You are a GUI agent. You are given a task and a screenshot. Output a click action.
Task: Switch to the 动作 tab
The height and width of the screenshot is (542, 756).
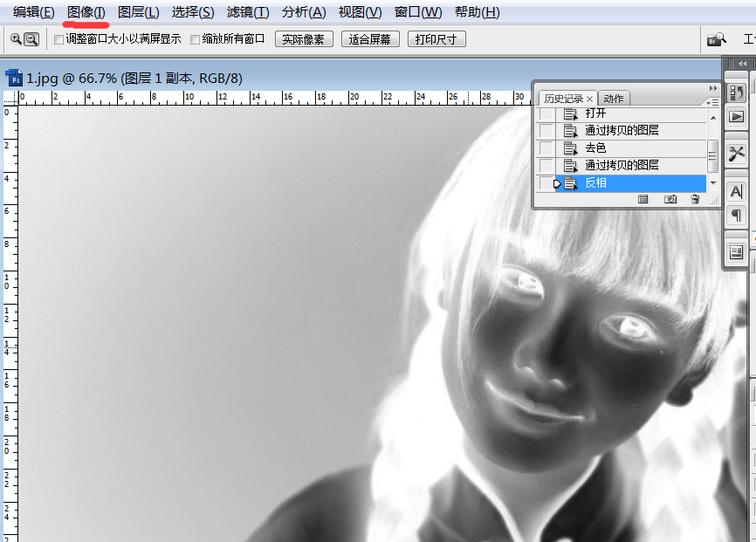click(614, 99)
